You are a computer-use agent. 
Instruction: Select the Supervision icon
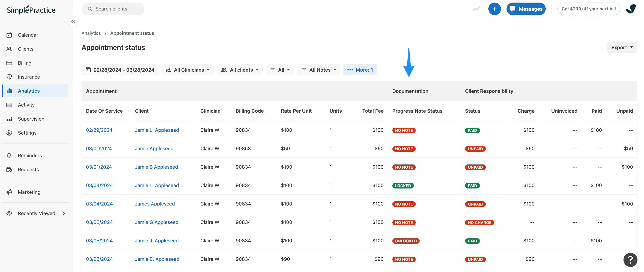(10, 119)
